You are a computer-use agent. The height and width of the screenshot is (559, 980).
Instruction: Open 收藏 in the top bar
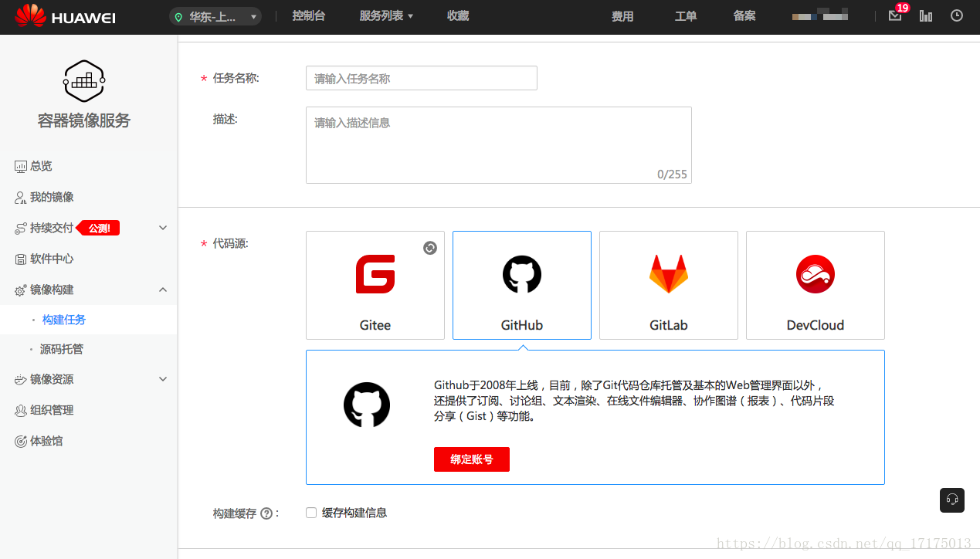pos(458,15)
